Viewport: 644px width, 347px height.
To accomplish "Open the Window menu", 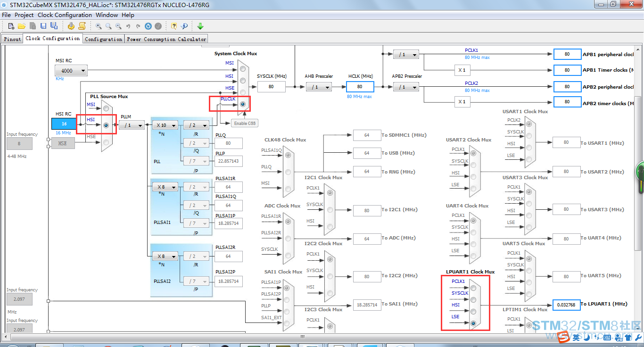I will click(x=107, y=15).
